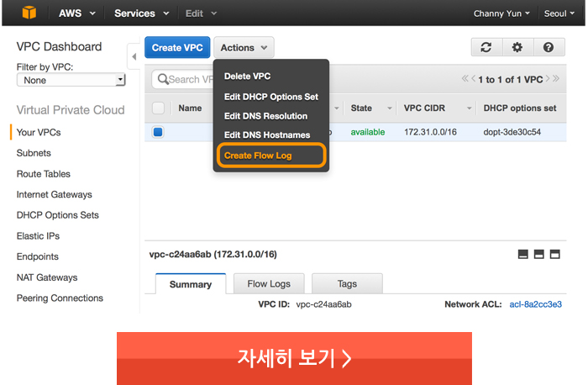The width and height of the screenshot is (588, 385).
Task: Uncheck the selected VPC row checkbox
Action: click(x=158, y=132)
